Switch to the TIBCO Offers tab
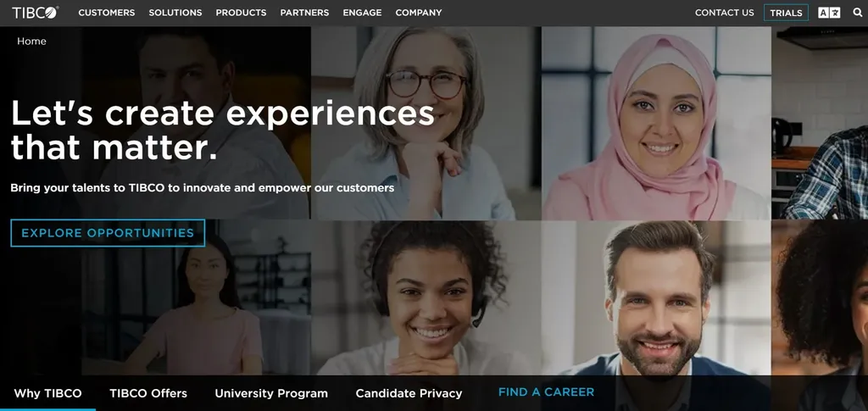 (148, 393)
